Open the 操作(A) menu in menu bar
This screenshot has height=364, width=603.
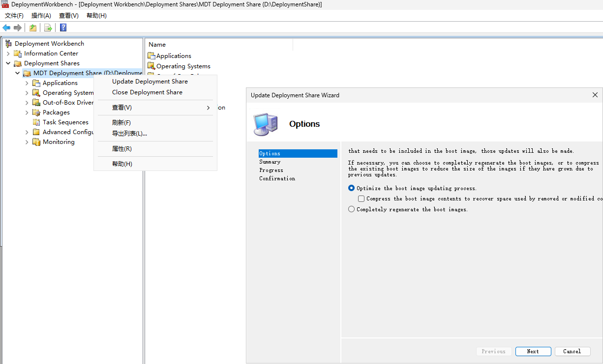click(41, 16)
